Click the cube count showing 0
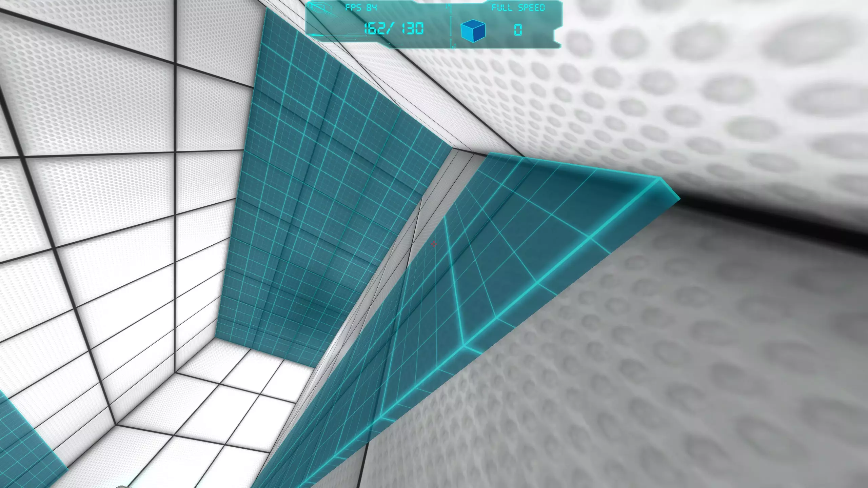 click(517, 30)
